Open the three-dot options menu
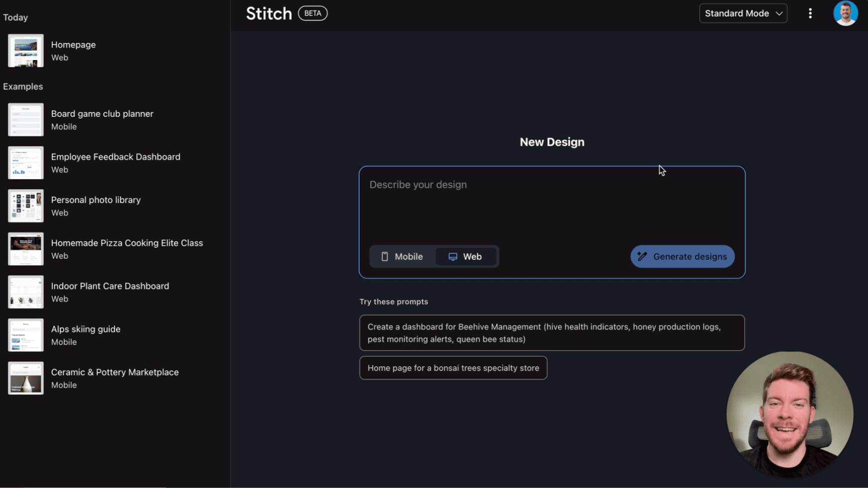 810,13
